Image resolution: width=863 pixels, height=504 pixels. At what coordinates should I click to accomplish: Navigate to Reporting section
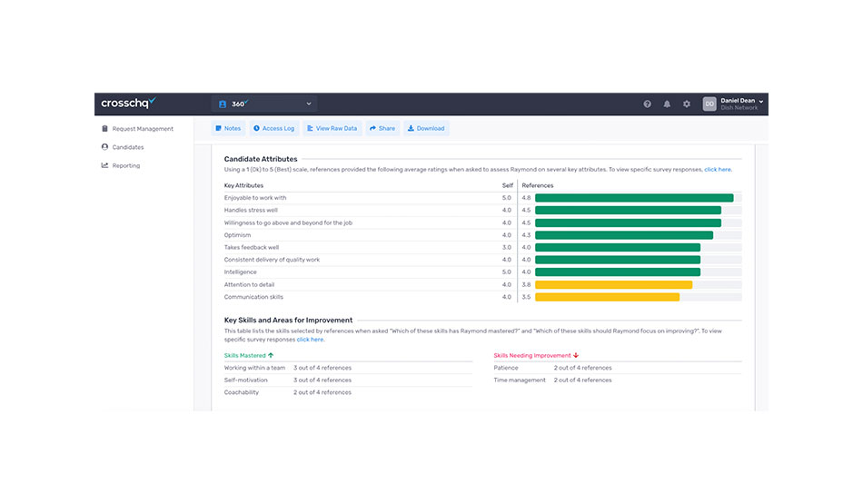click(x=126, y=165)
